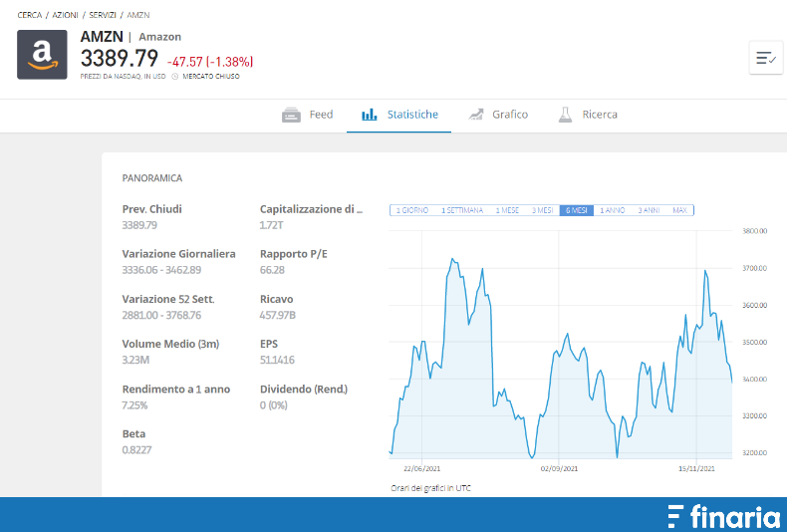Viewport: 787px width, 532px height.
Task: Click the Prev. Chiudi label
Action: click(152, 209)
